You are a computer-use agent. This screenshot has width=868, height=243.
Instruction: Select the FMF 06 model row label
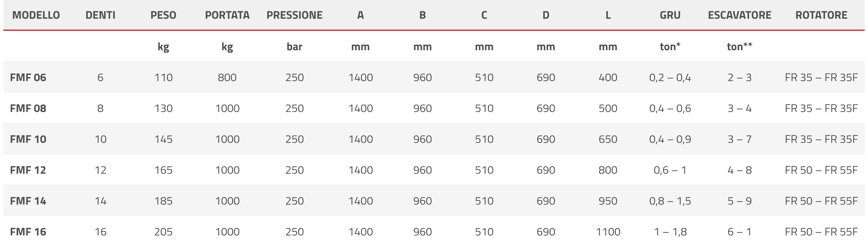[x=28, y=78]
